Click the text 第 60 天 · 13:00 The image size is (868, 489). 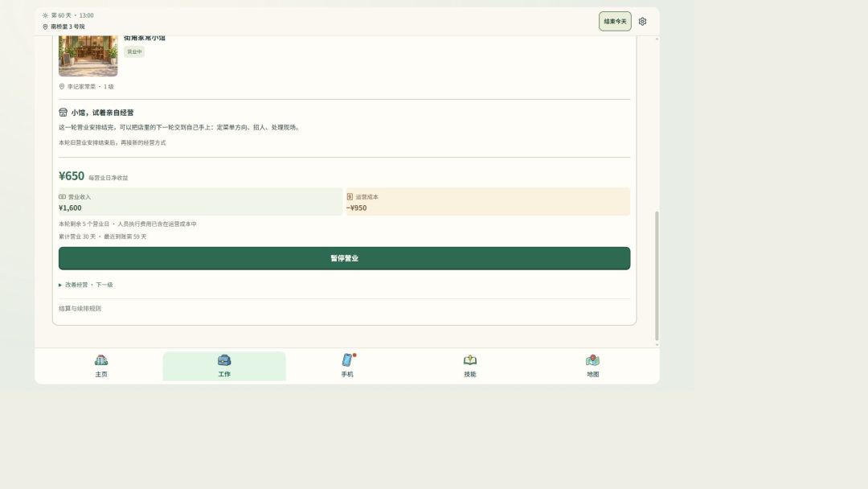click(x=72, y=15)
